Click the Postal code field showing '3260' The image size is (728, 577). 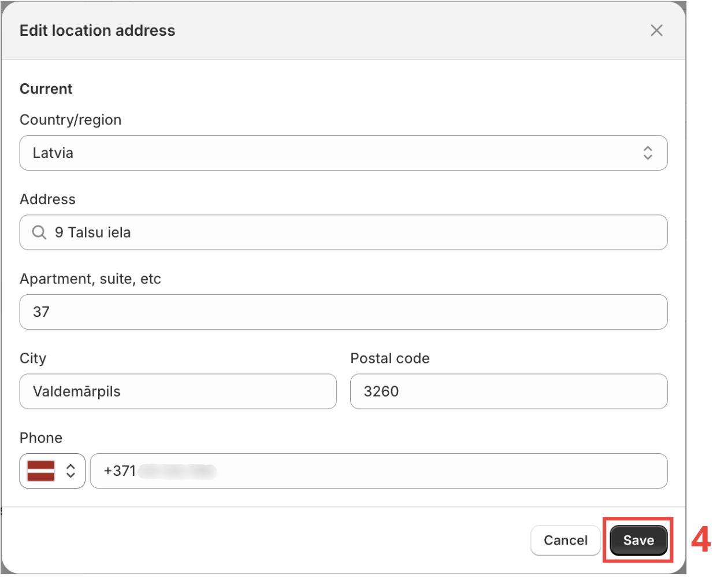(x=508, y=391)
